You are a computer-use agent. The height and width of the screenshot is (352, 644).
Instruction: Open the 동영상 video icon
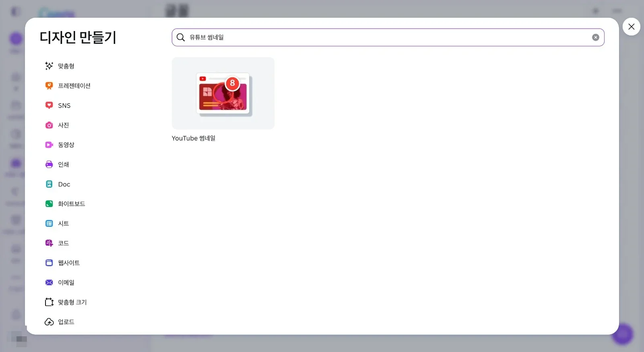tap(49, 145)
